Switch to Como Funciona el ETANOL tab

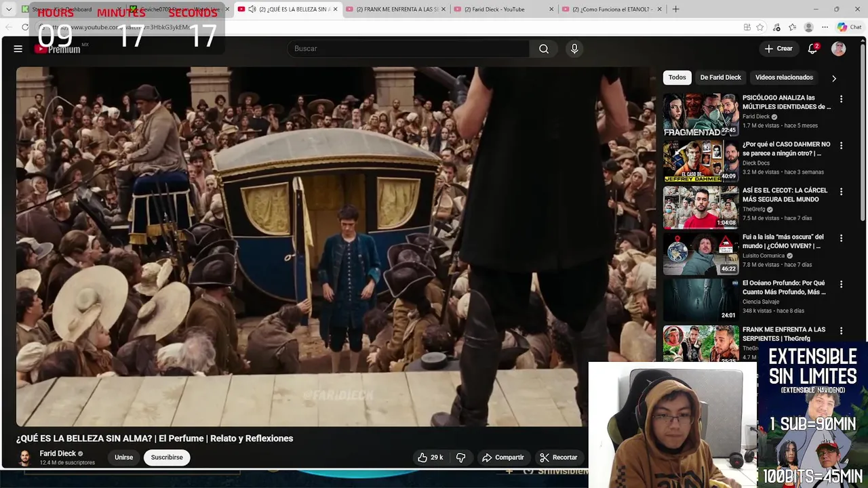pyautogui.click(x=612, y=9)
